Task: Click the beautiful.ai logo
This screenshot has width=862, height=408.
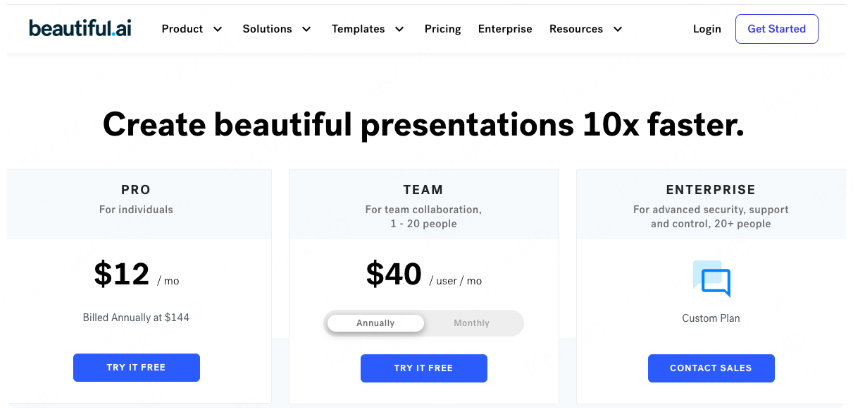Action: [80, 28]
